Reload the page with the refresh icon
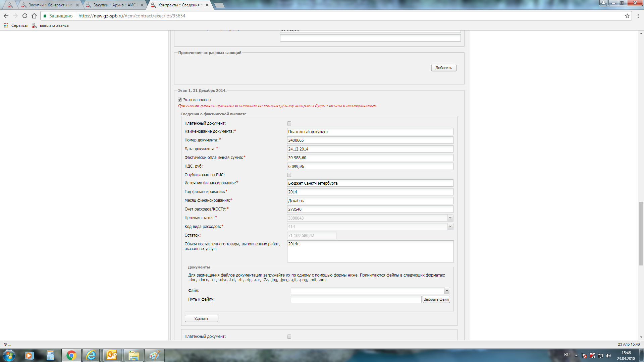 click(x=25, y=16)
